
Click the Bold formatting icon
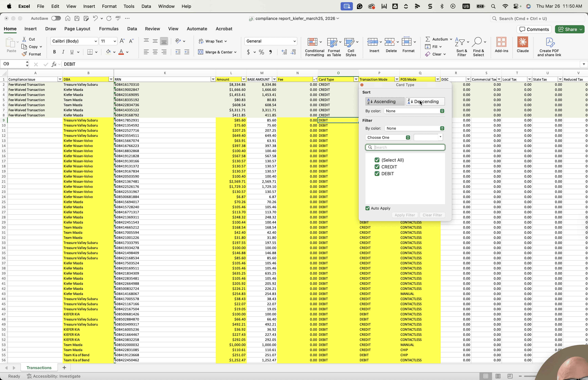pos(54,52)
